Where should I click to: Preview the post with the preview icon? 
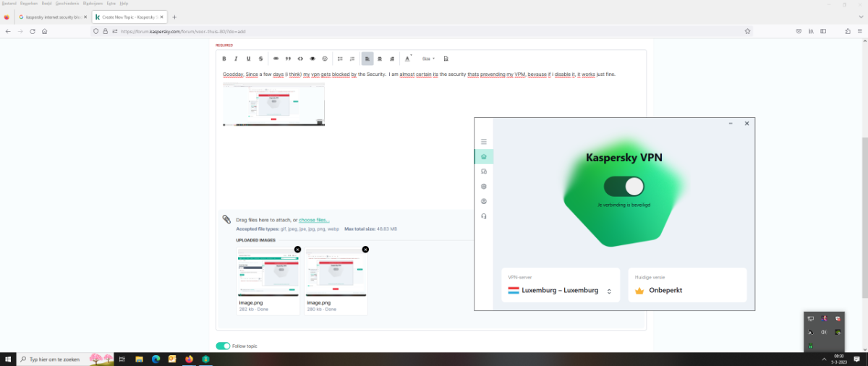tap(446, 59)
